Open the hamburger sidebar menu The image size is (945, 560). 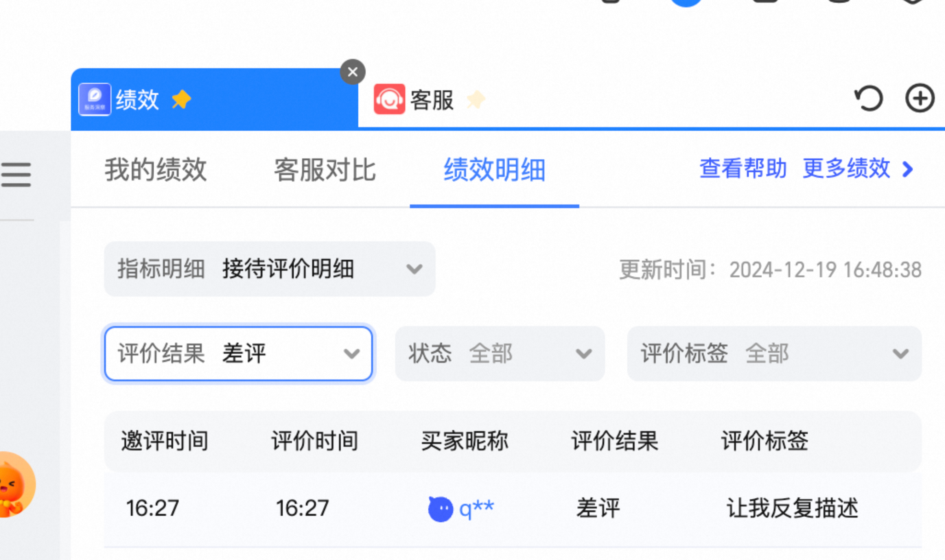click(16, 175)
